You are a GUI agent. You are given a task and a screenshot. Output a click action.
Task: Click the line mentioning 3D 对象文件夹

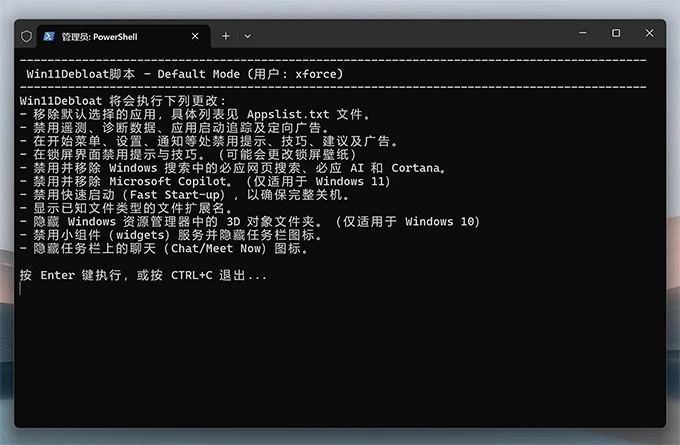point(250,222)
